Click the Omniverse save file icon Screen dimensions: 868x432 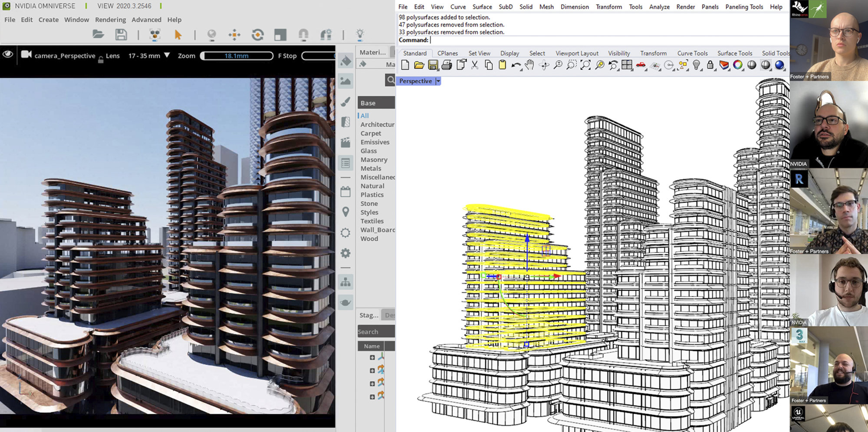coord(121,35)
